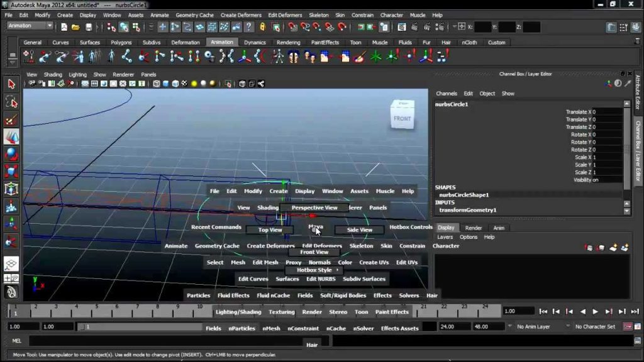The image size is (644, 362).
Task: Select the Render tab in Layer Editor
Action: (473, 228)
